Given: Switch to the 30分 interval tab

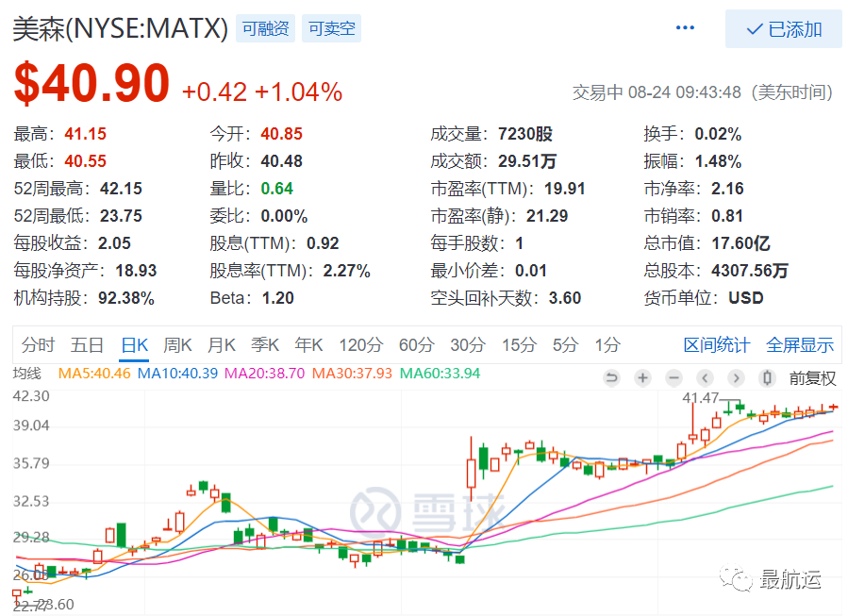Looking at the screenshot, I should [468, 344].
